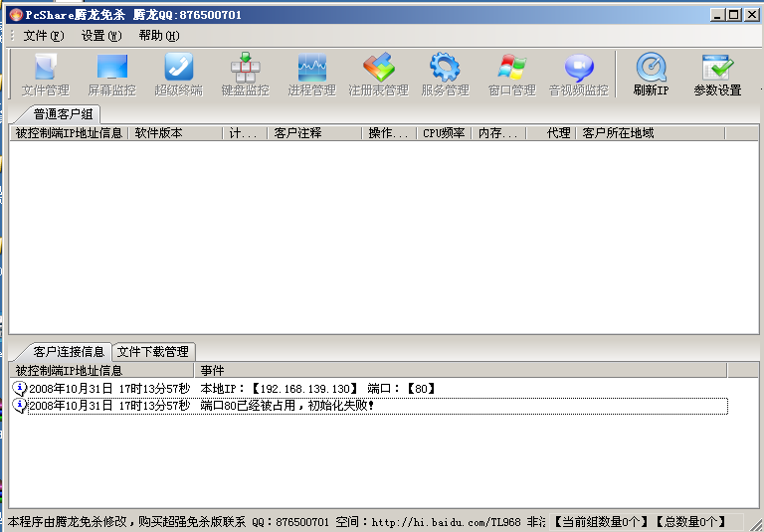Sort by 代理 column header
The height and width of the screenshot is (532, 764).
point(551,133)
